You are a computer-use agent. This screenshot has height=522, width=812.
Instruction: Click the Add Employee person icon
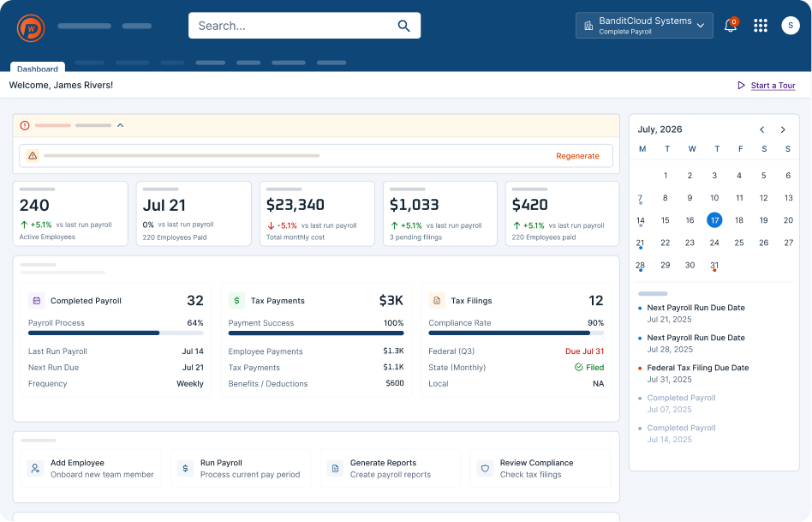[x=35, y=469]
